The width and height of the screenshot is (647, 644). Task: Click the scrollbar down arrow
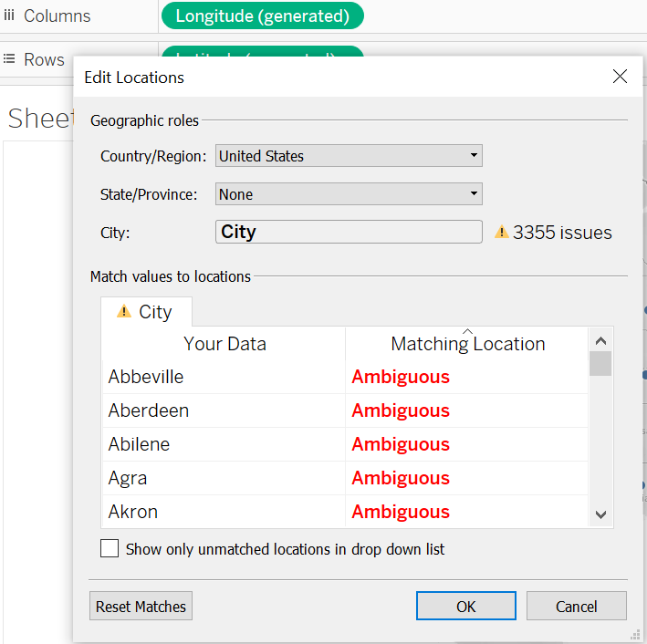click(x=600, y=515)
